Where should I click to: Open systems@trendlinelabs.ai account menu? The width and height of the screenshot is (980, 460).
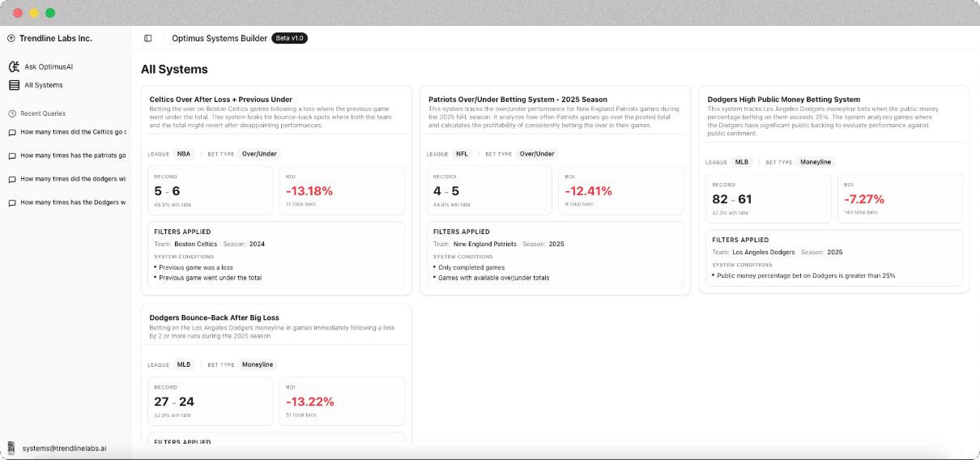64,448
